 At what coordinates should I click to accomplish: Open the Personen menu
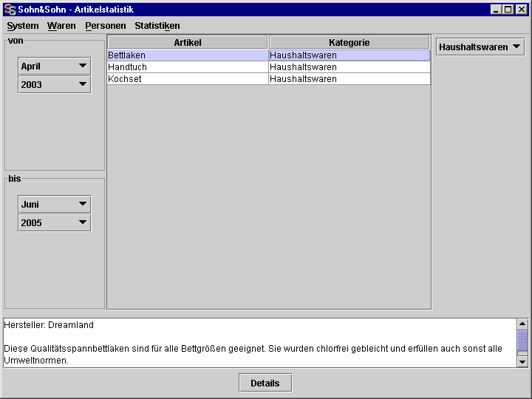106,26
